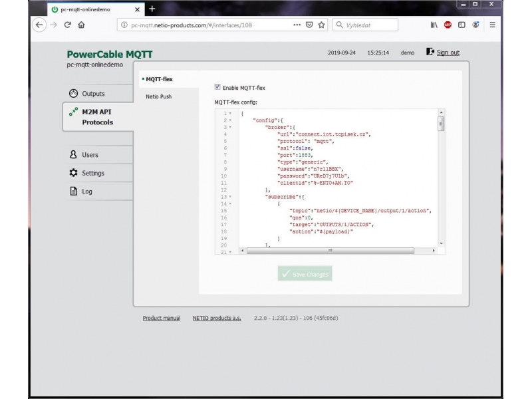This screenshot has height=399, width=532.
Task: Click the PowerCable MQTT title
Action: click(x=110, y=54)
